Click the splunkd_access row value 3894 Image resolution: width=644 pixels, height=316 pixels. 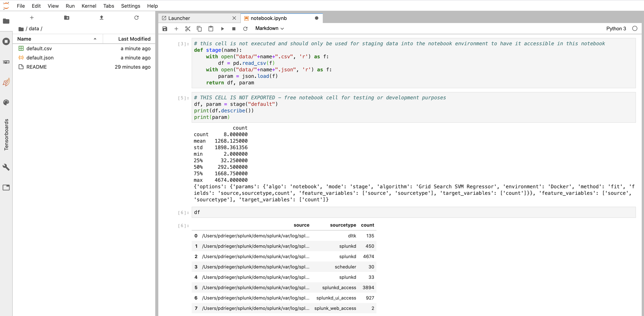click(368, 287)
